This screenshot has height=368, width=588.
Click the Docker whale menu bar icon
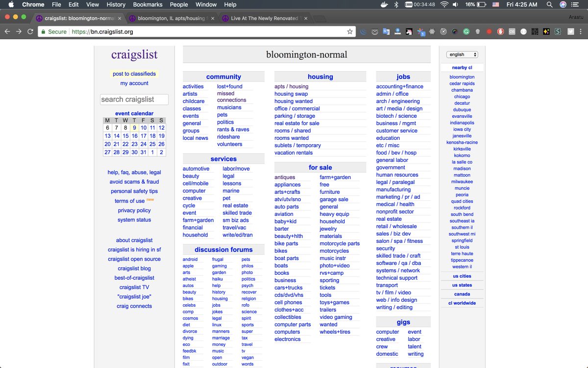pyautogui.click(x=385, y=4)
